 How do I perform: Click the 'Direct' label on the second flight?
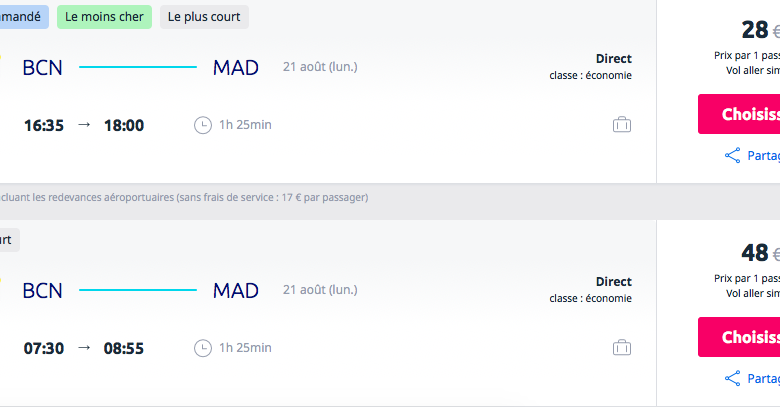614,282
